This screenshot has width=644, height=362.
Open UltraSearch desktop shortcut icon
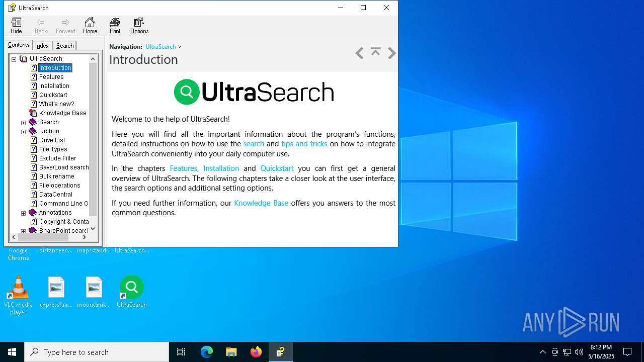tap(132, 292)
